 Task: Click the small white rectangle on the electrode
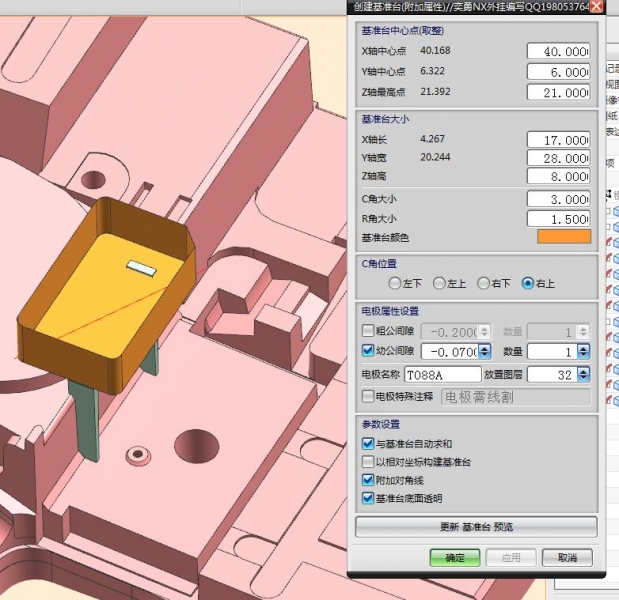pyautogui.click(x=141, y=268)
